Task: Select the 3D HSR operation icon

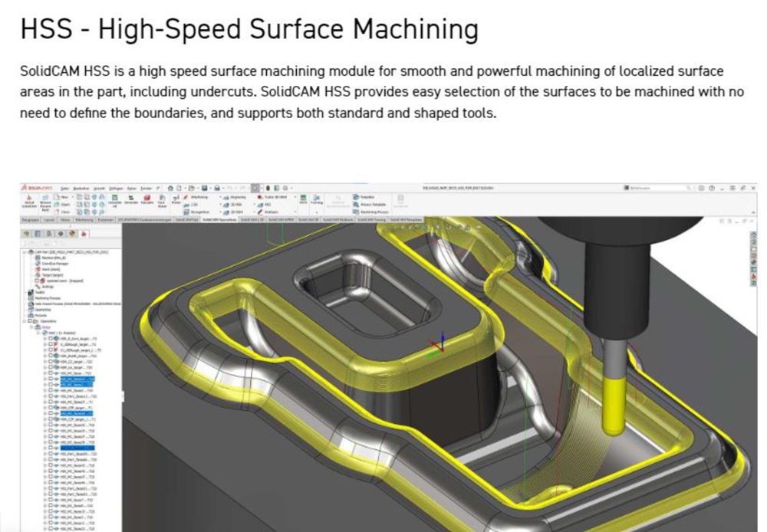Action: pos(226,205)
